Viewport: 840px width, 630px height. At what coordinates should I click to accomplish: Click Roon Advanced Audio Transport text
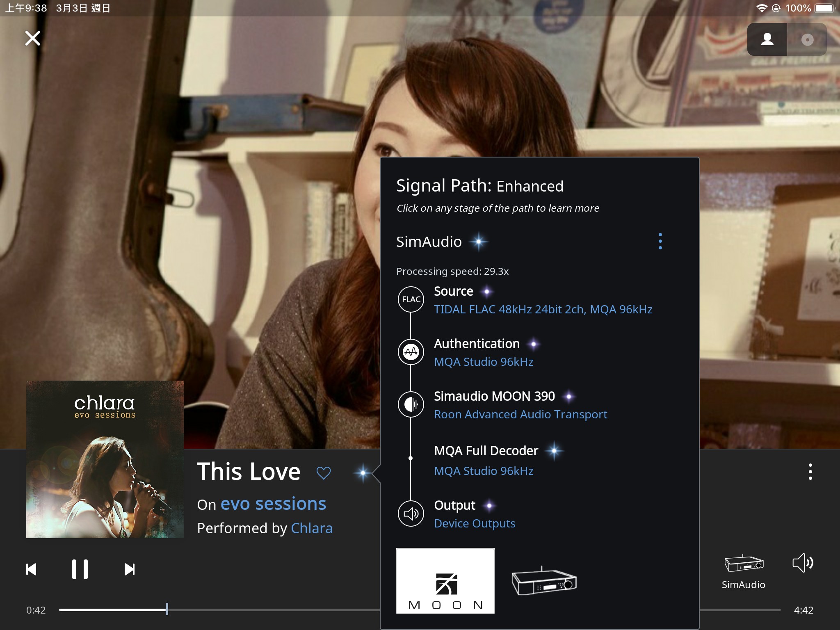coord(520,414)
